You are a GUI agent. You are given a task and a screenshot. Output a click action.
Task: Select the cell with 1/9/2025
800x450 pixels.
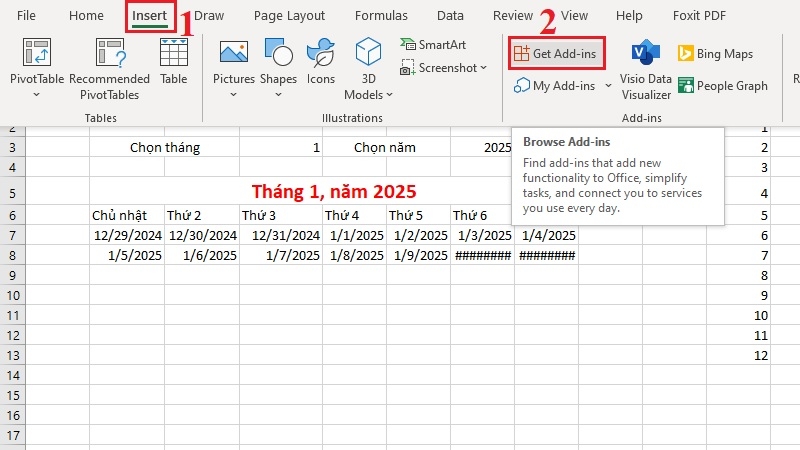[418, 255]
